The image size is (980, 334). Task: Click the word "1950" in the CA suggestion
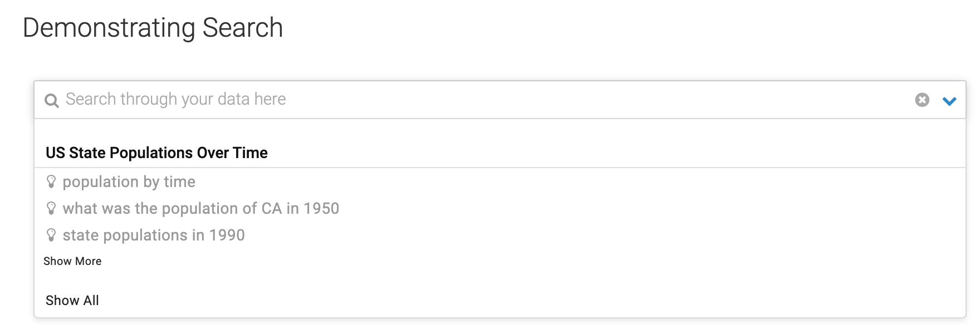click(321, 209)
